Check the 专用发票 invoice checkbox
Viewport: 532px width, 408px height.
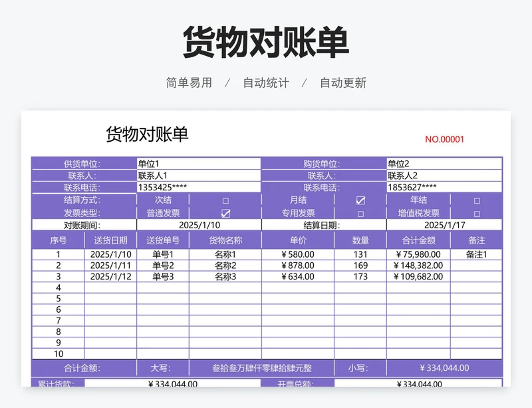click(x=360, y=214)
